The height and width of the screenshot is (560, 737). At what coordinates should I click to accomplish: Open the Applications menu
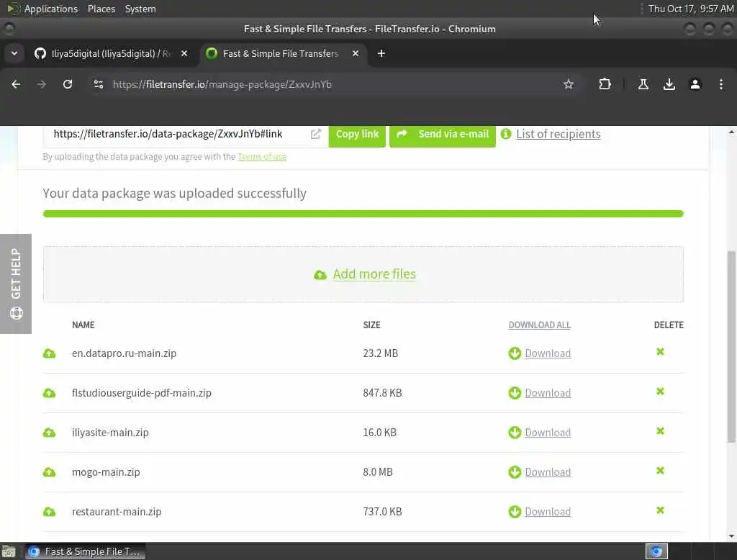pos(50,9)
